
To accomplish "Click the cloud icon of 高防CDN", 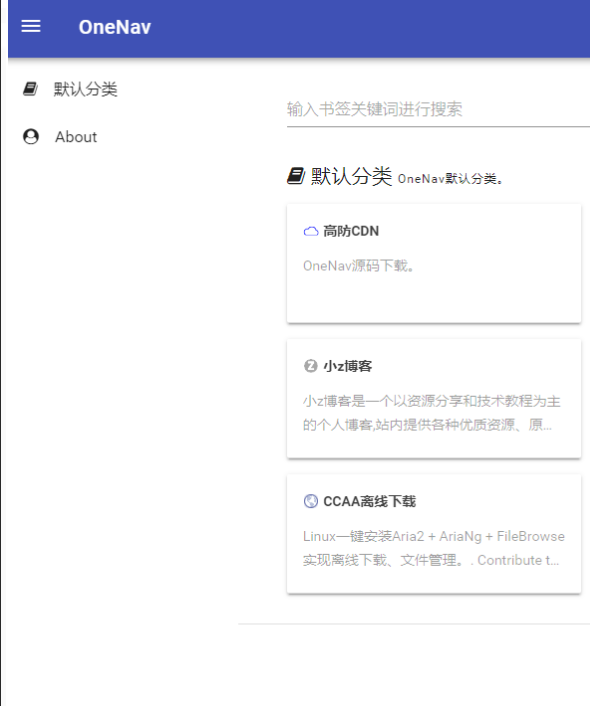I will (311, 231).
